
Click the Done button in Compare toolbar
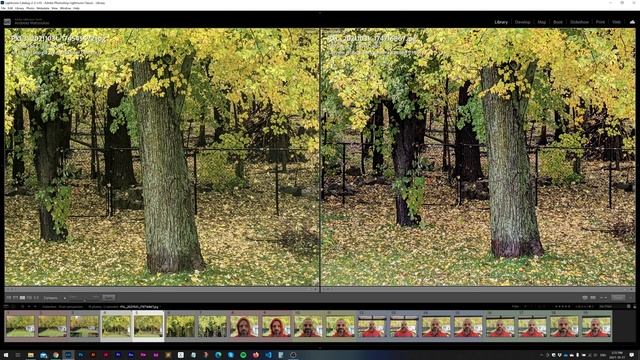[x=618, y=298]
